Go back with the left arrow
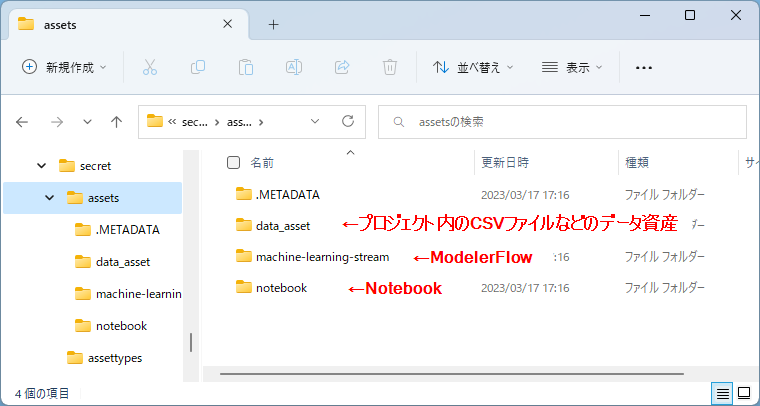Screen dimensions: 760x406 point(22,122)
